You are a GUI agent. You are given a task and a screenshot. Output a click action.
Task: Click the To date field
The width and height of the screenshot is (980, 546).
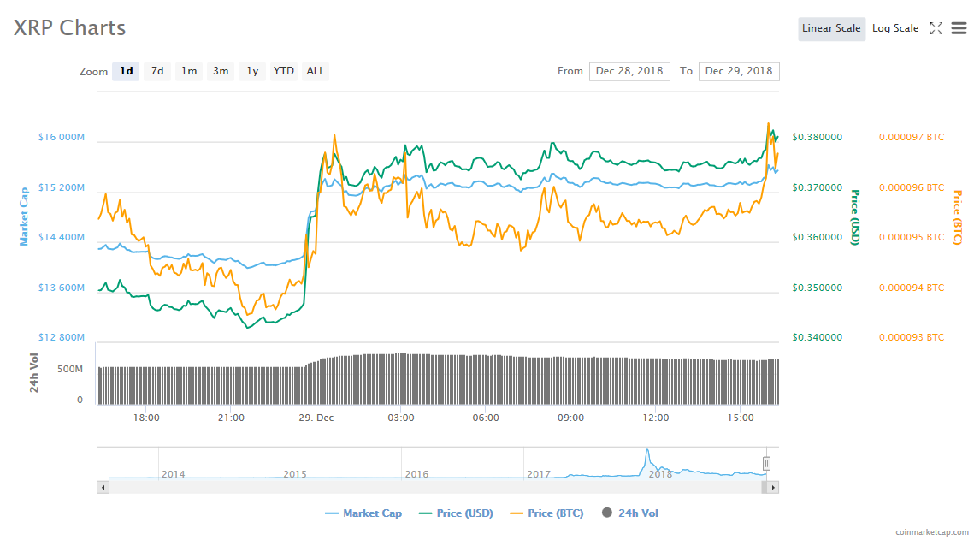click(739, 71)
